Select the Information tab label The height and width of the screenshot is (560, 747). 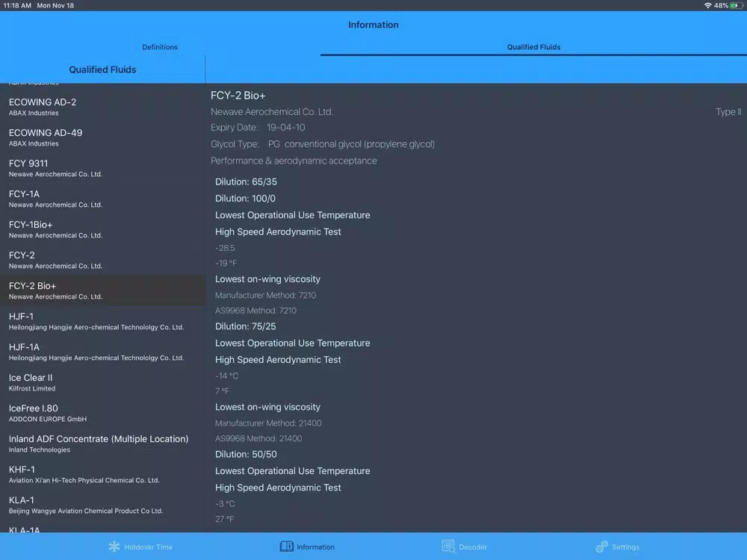coord(315,547)
